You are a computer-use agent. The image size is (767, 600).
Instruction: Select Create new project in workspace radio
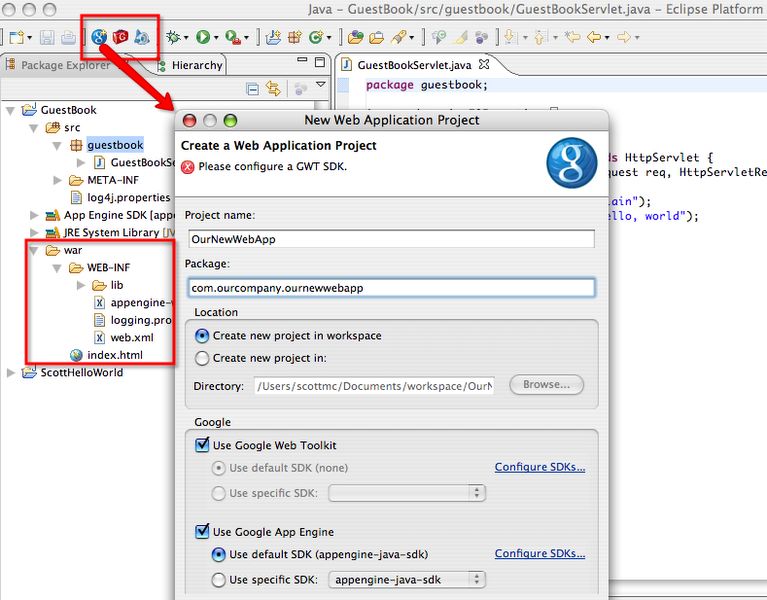click(202, 336)
